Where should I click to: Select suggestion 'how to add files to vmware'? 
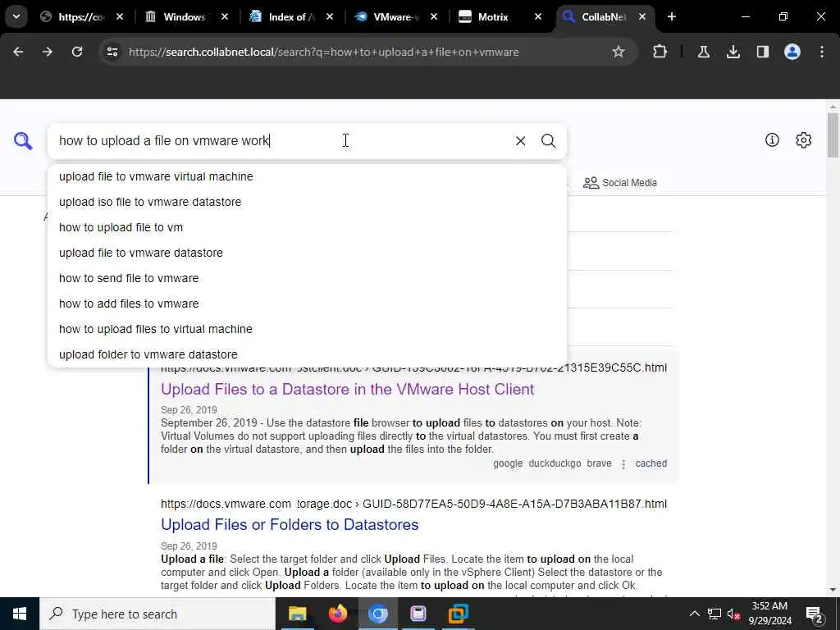(307, 304)
